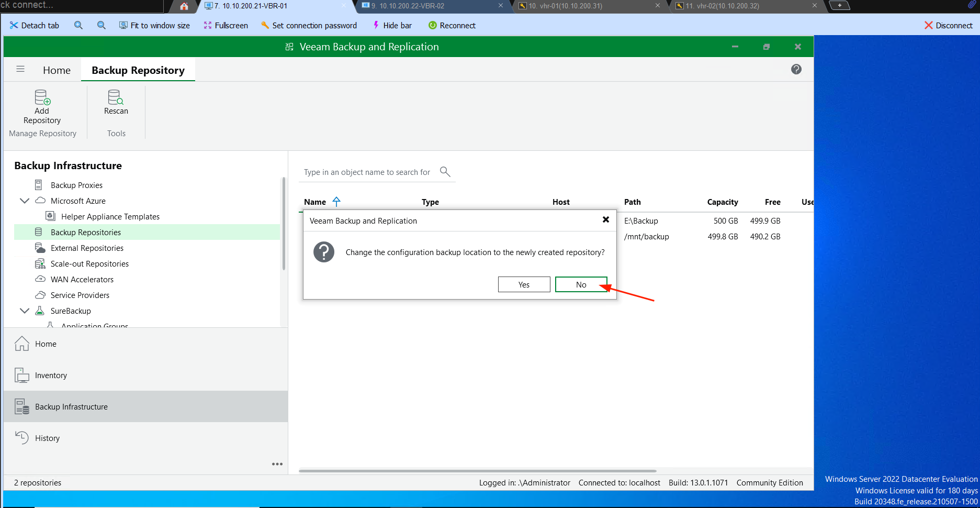Click the History view icon
The height and width of the screenshot is (508, 980).
[21, 438]
